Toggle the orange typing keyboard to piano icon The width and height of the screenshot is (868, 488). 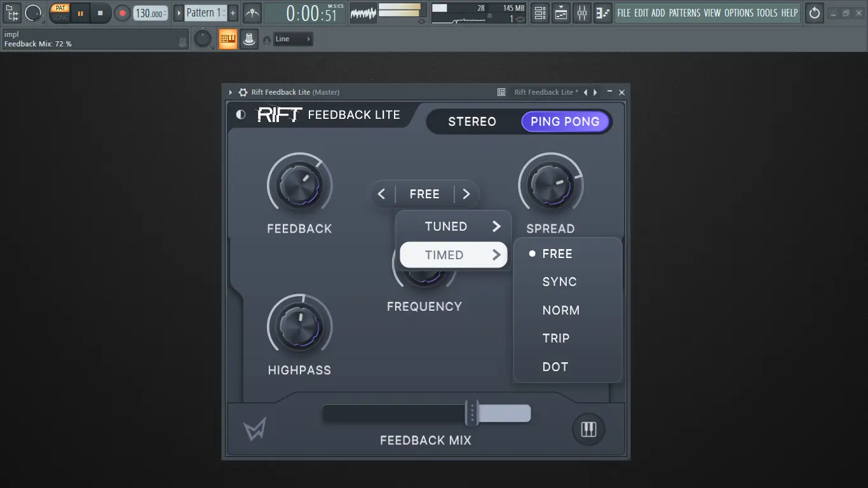[227, 39]
